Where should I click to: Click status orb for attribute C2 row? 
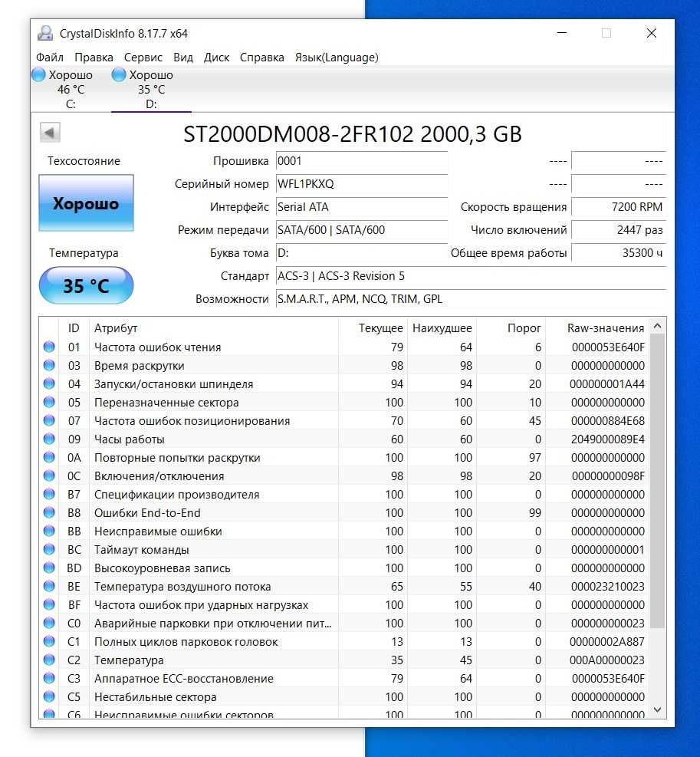tap(49, 660)
